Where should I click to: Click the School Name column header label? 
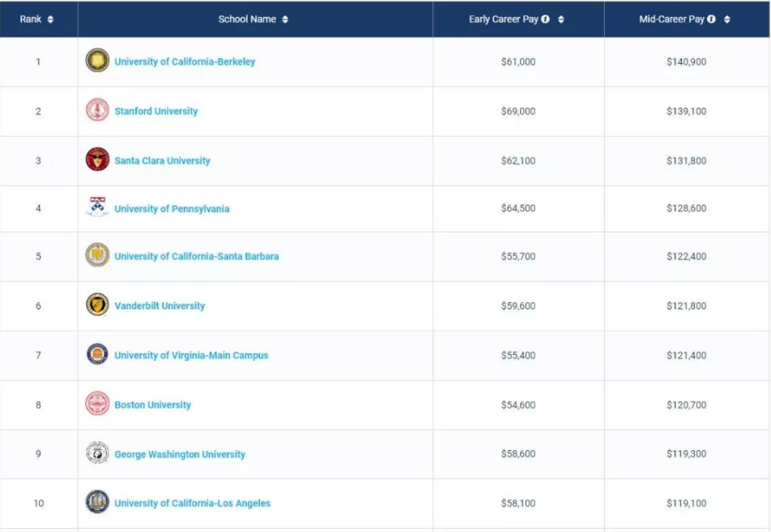coord(247,19)
